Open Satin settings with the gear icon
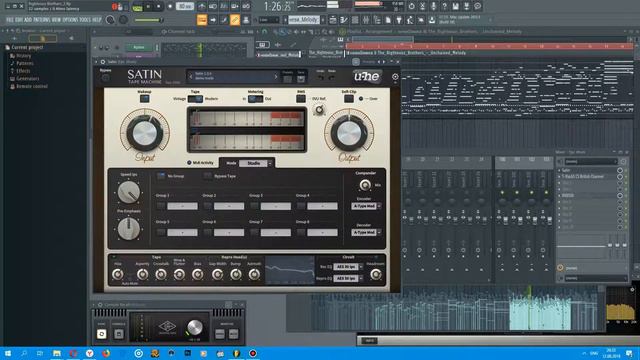This screenshot has height=360, width=640. coord(395,77)
